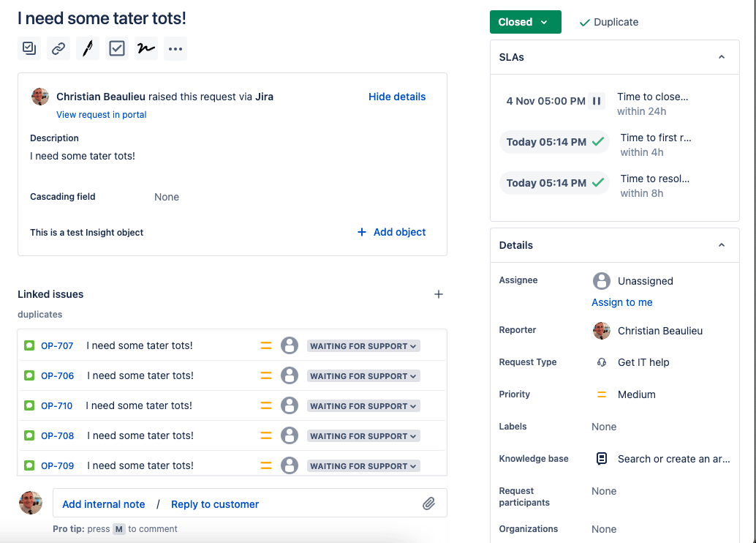Open the Closed status dropdown

pyautogui.click(x=525, y=22)
